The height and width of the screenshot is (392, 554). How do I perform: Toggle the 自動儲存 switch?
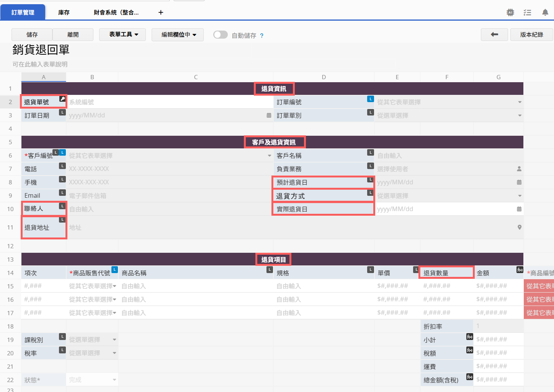[x=221, y=35]
